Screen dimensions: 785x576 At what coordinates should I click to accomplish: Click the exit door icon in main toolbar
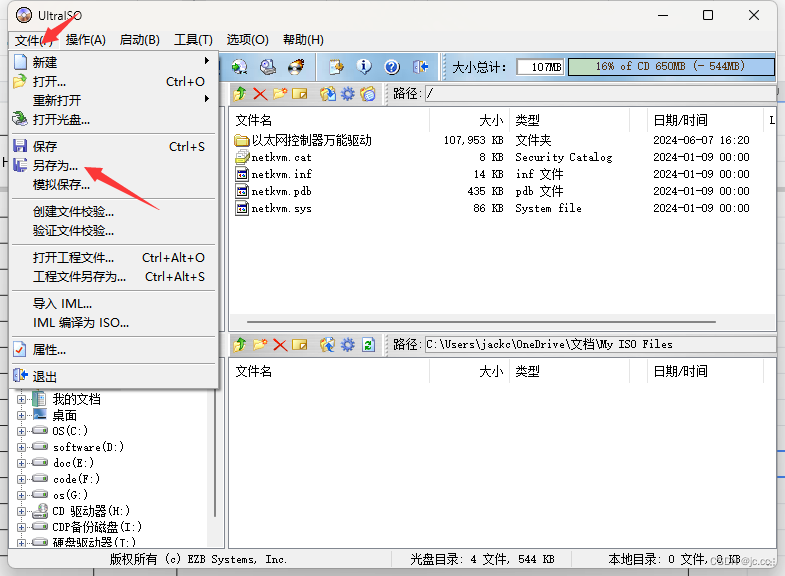(421, 67)
